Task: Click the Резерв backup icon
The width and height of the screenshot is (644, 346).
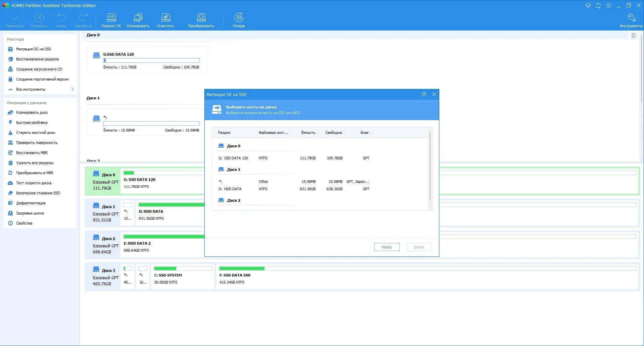Action: coord(239,17)
